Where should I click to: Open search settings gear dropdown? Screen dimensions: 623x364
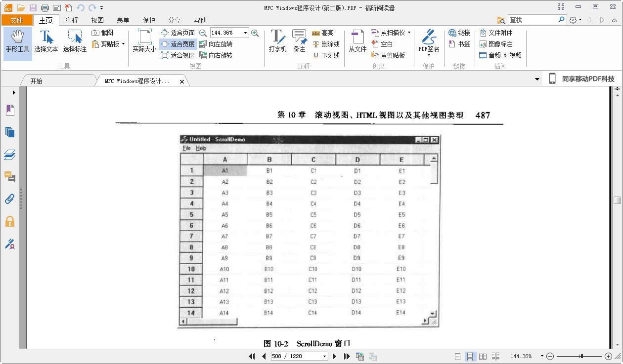tap(575, 20)
